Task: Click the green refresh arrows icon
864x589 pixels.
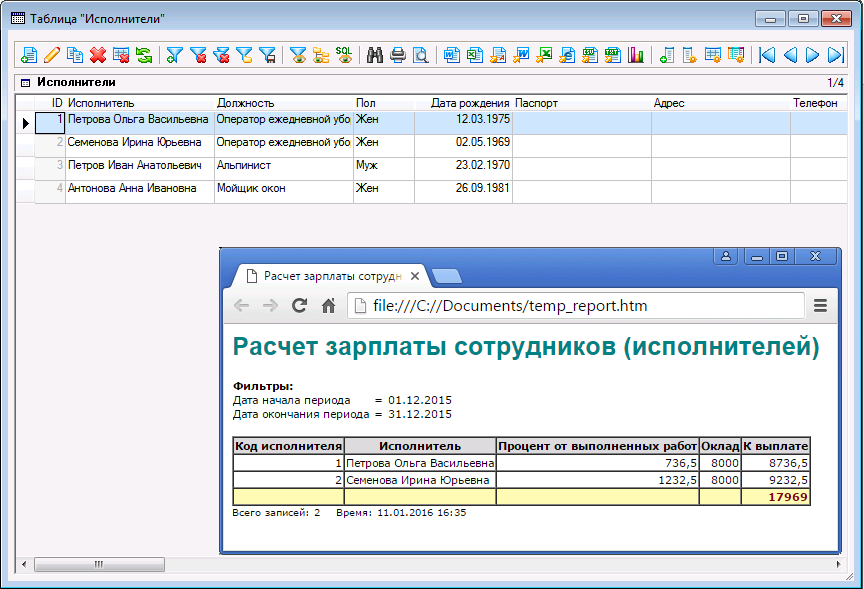Action: tap(145, 55)
